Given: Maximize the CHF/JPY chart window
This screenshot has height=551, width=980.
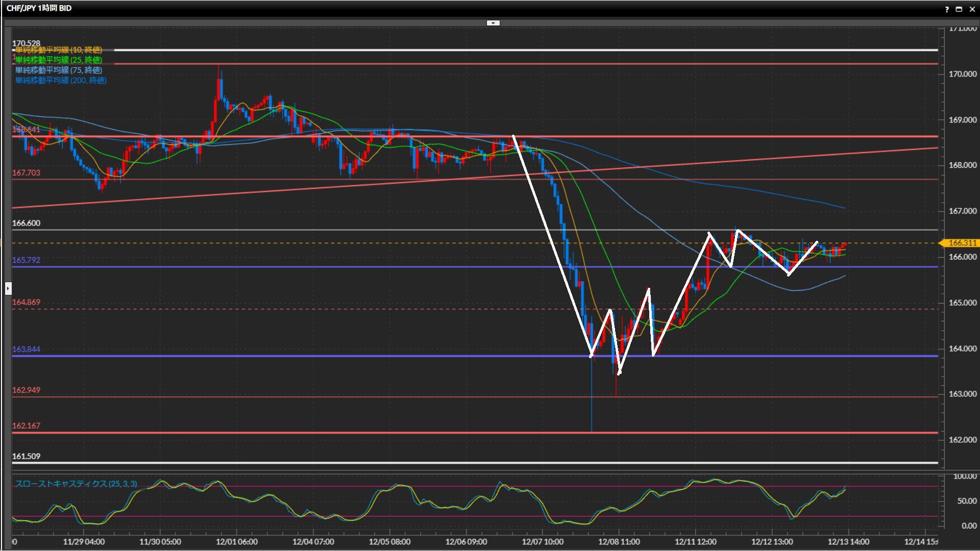Looking at the screenshot, I should [x=959, y=9].
